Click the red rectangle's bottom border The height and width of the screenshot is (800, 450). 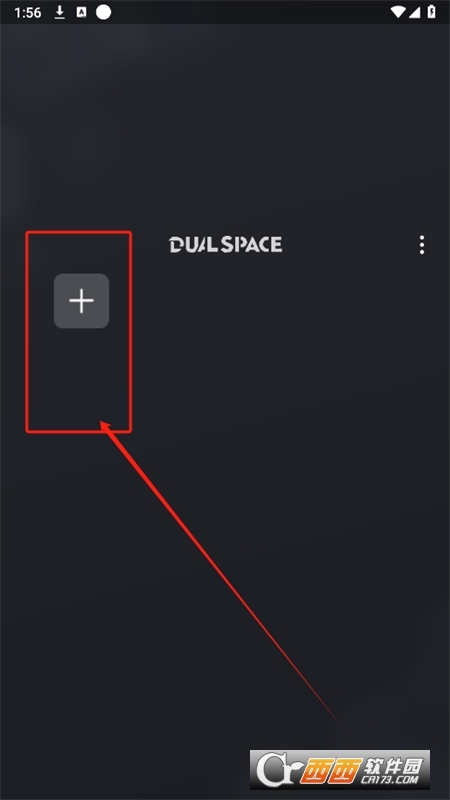click(x=79, y=431)
